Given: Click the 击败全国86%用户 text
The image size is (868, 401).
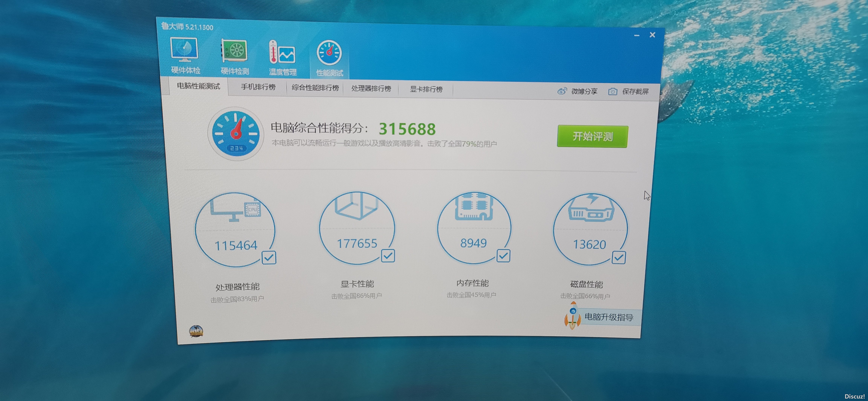Looking at the screenshot, I should pyautogui.click(x=357, y=296).
